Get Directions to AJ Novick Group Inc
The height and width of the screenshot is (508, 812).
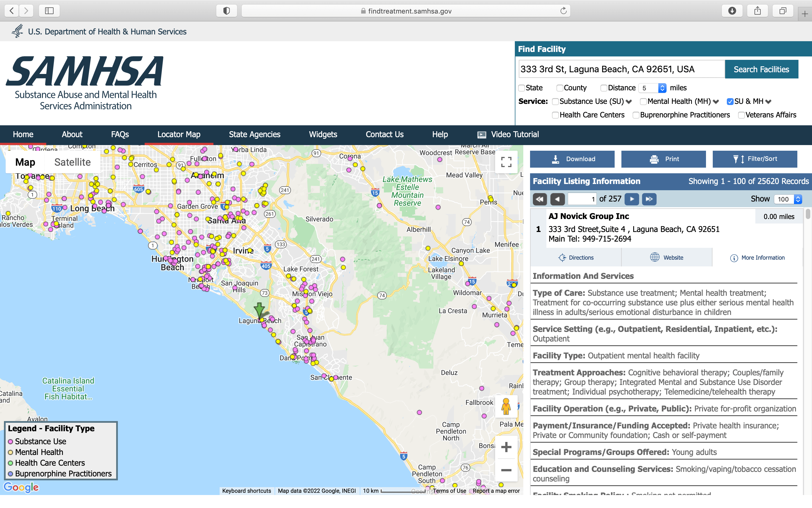click(576, 258)
